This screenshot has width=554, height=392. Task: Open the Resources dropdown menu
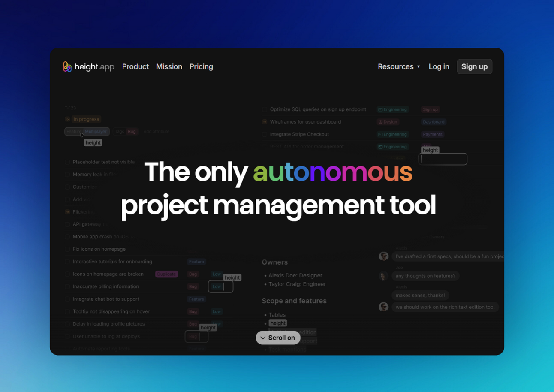tap(399, 66)
